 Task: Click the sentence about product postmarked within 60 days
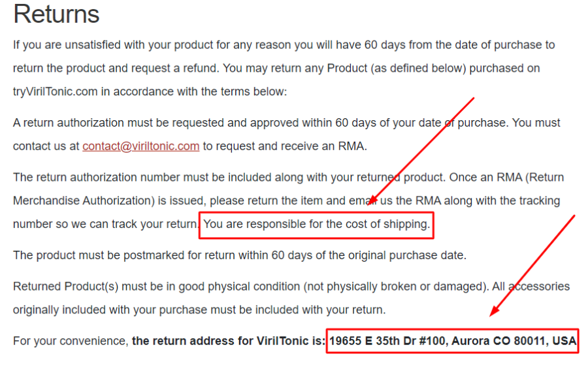pyautogui.click(x=240, y=255)
